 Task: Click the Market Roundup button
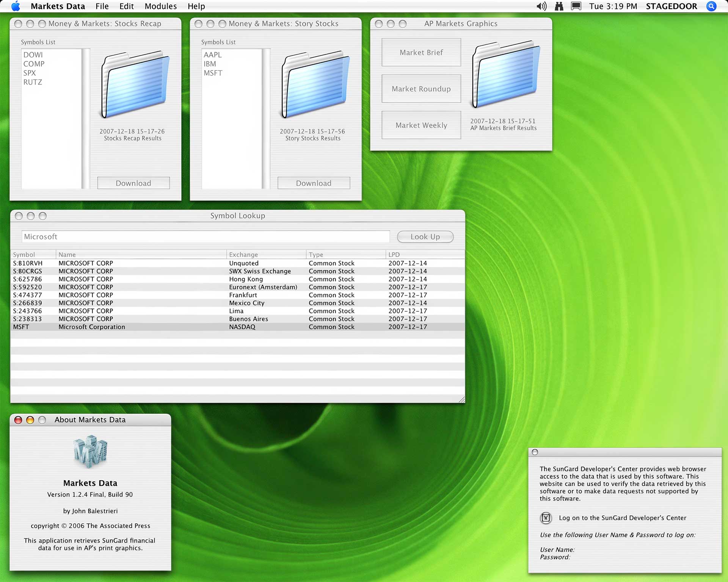421,89
